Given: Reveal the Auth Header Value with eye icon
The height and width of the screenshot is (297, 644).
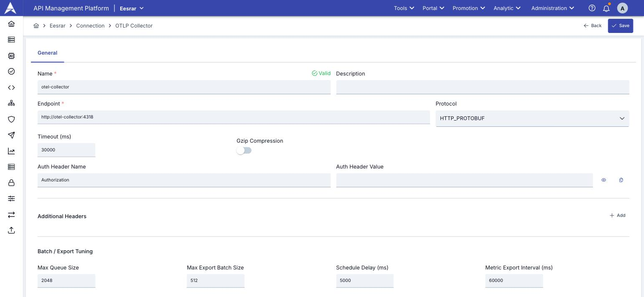Looking at the screenshot, I should click(604, 180).
